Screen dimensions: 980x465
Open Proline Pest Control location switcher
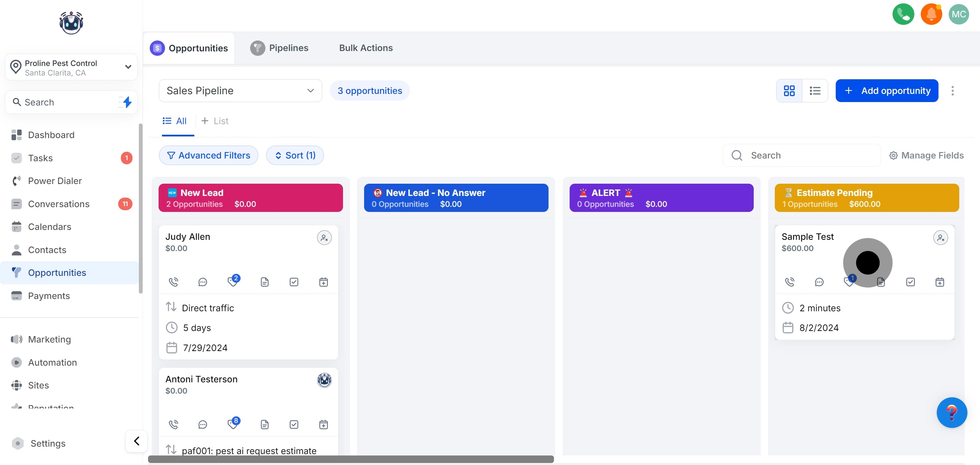pyautogui.click(x=71, y=67)
